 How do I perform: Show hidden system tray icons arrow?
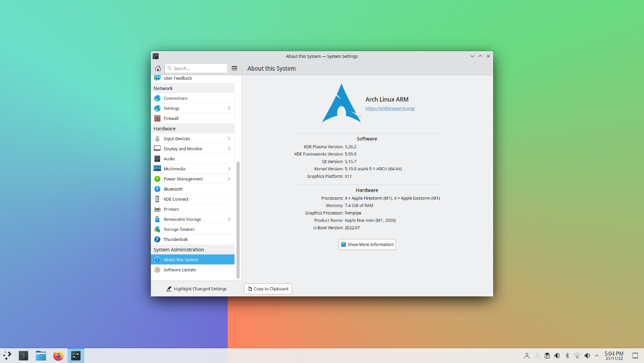pyautogui.click(x=597, y=355)
